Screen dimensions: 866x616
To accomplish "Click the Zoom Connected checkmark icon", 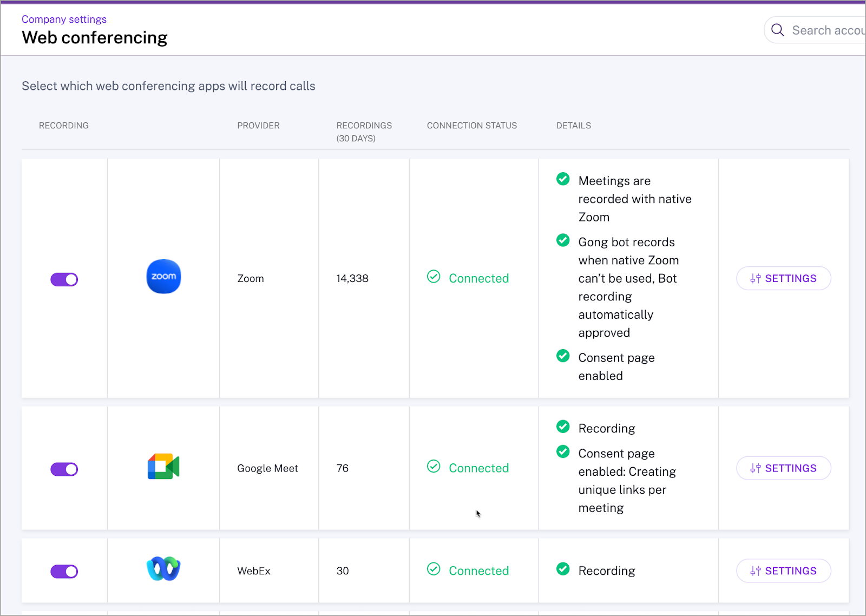I will click(x=434, y=277).
